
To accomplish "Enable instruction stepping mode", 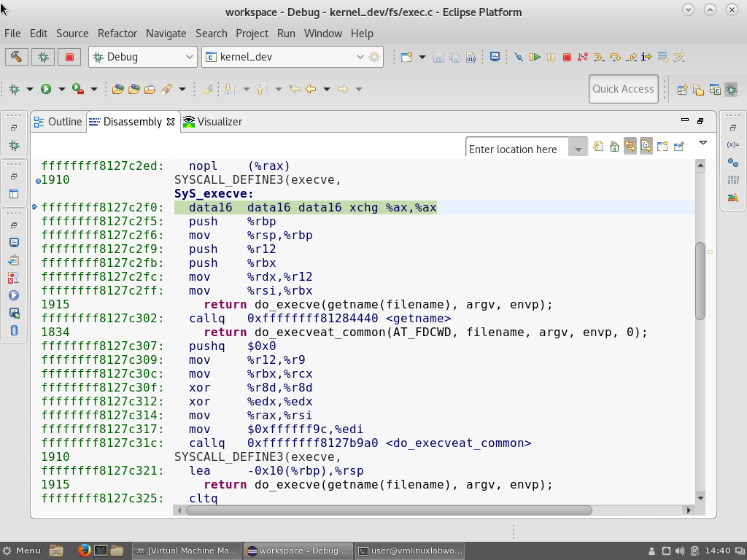I will pos(647,56).
